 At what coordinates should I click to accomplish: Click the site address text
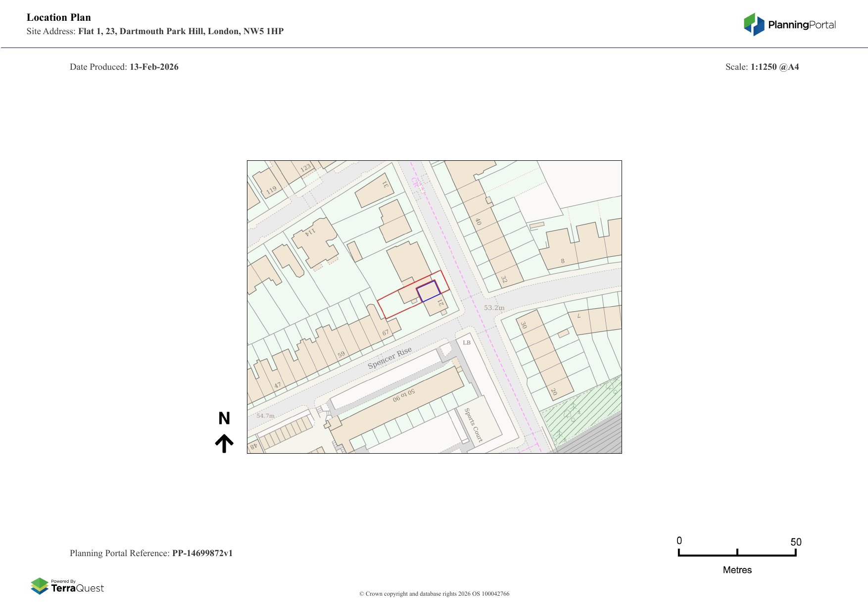click(x=181, y=31)
